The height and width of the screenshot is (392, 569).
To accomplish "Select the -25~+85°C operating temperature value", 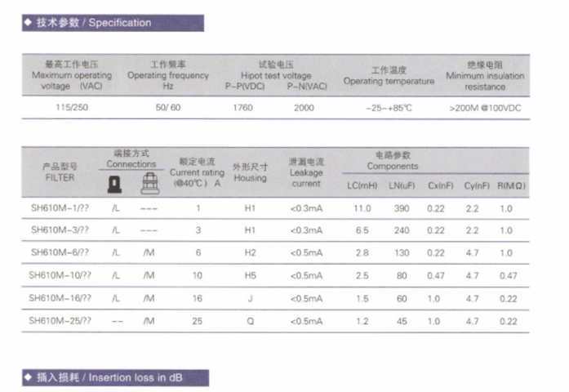I will (389, 107).
